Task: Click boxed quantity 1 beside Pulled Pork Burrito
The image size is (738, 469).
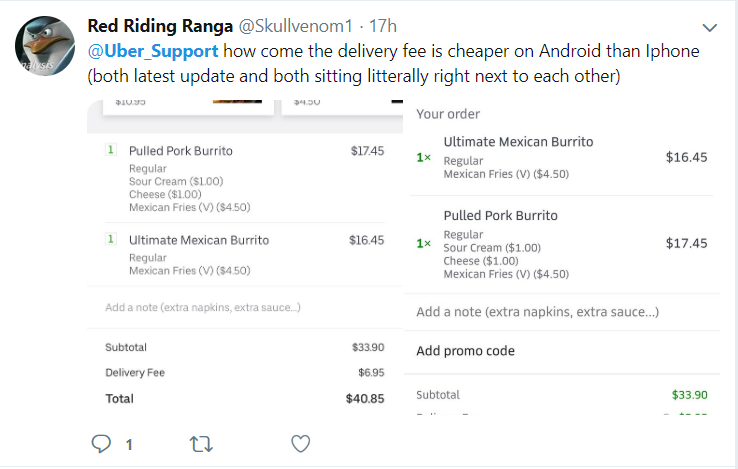Action: [x=112, y=151]
